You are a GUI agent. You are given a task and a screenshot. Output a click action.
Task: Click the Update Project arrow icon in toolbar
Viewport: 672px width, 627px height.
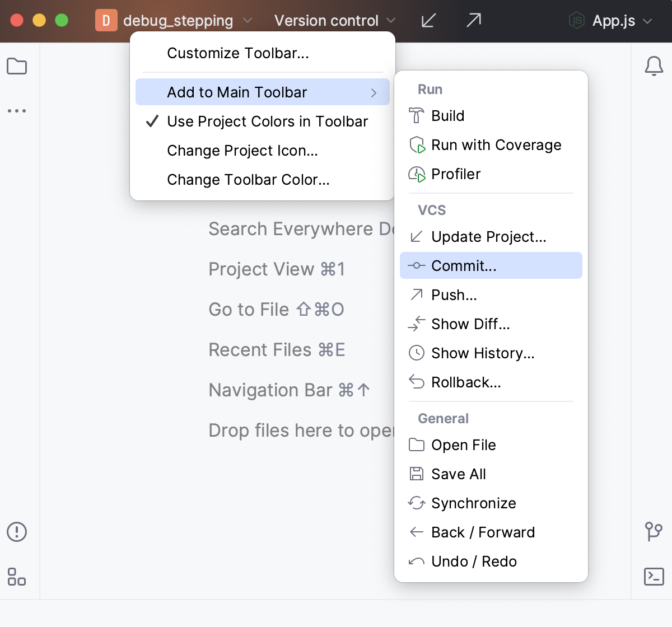428,20
